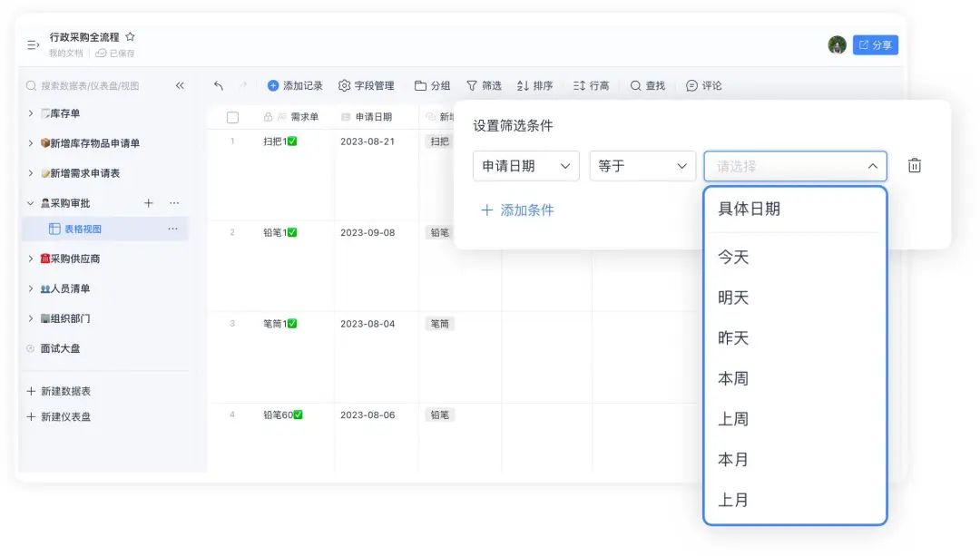980x556 pixels.
Task: Select 具体日期 from dropdown list
Action: 749,209
